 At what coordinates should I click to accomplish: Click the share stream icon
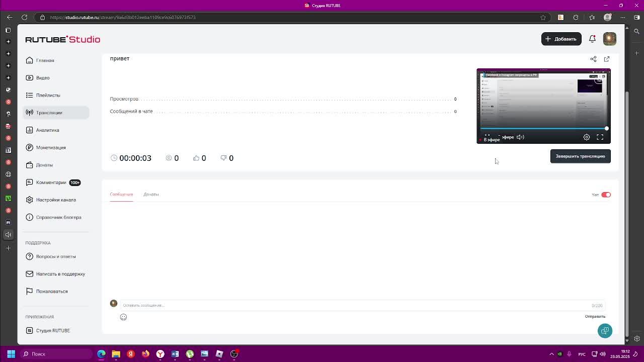pos(593,59)
